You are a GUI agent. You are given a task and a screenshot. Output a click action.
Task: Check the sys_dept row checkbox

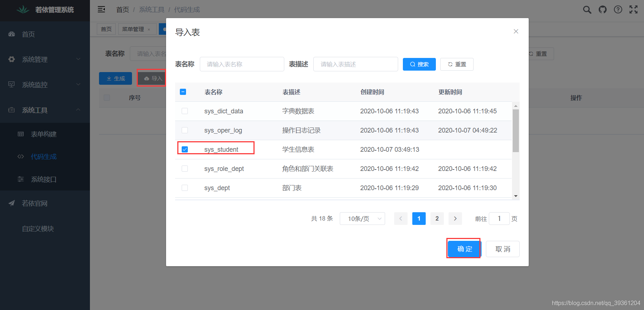coord(185,188)
